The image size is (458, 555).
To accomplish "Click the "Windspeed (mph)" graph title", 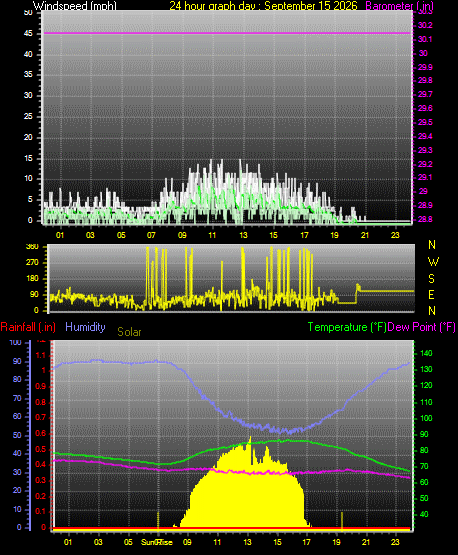I will pyautogui.click(x=74, y=6).
